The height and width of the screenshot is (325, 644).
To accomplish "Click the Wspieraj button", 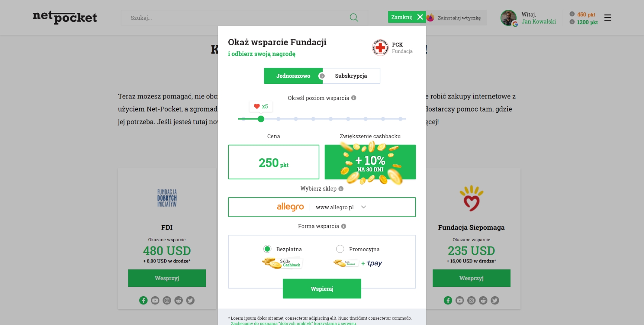I will click(322, 289).
